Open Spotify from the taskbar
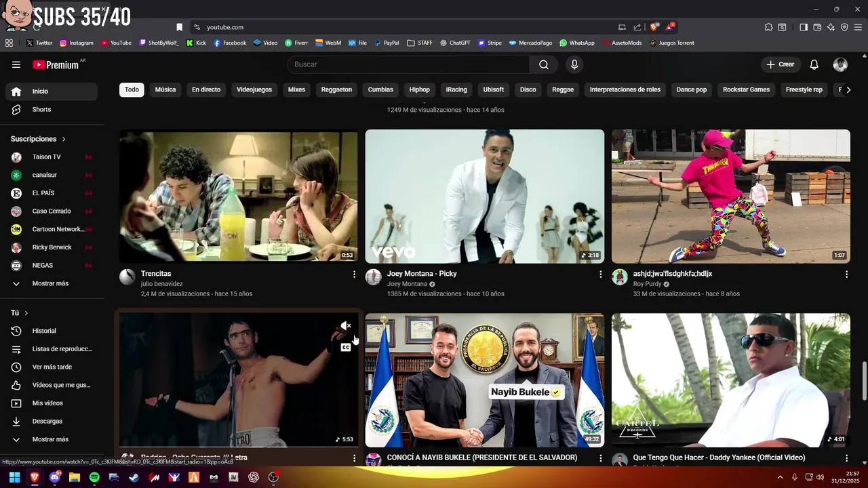The image size is (868, 488). coord(94,477)
